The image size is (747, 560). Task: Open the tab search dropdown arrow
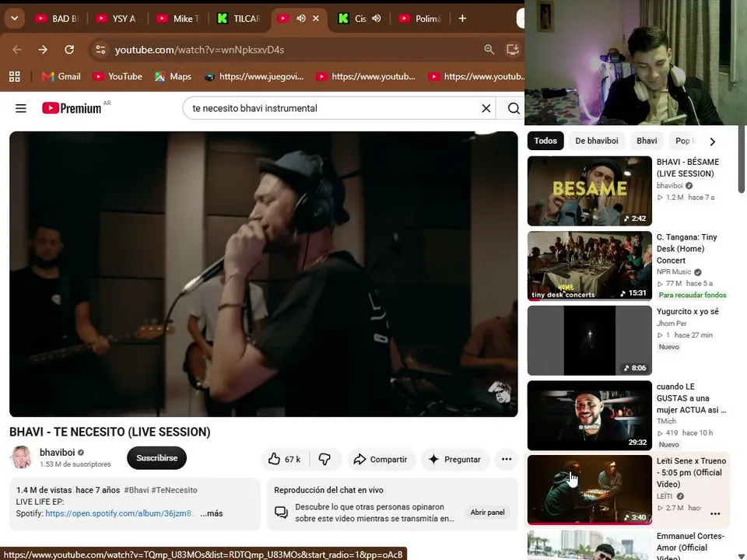click(14, 19)
